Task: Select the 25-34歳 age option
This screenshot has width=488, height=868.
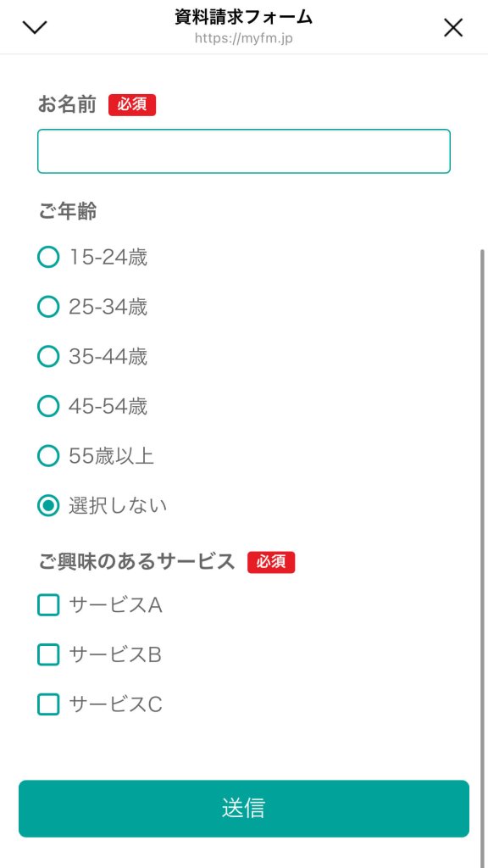Action: click(x=48, y=307)
